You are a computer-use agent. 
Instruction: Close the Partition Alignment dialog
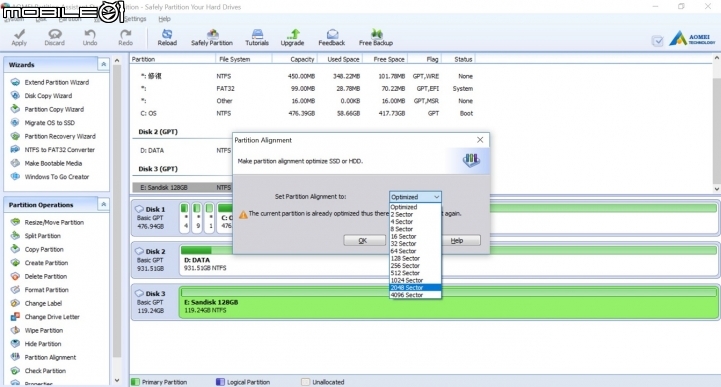pos(480,140)
